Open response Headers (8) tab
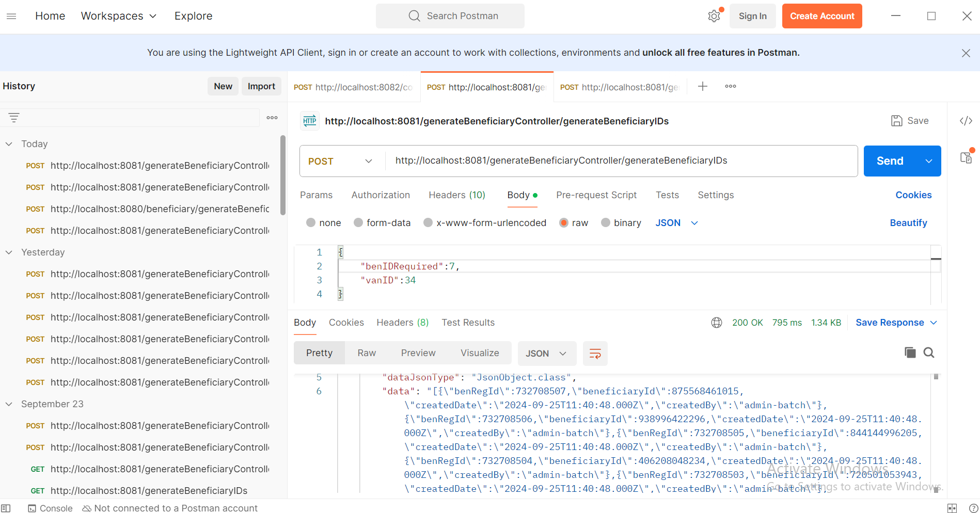 402,323
